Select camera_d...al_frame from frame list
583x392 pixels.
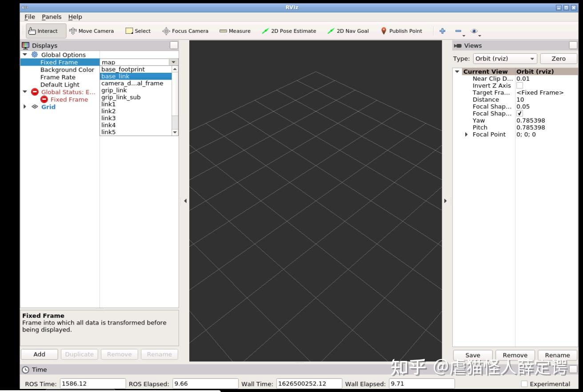136,83
